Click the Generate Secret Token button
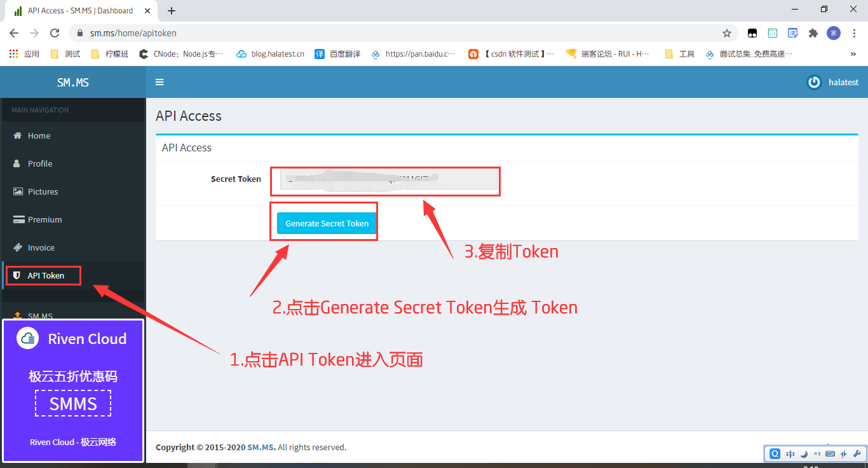 [327, 223]
